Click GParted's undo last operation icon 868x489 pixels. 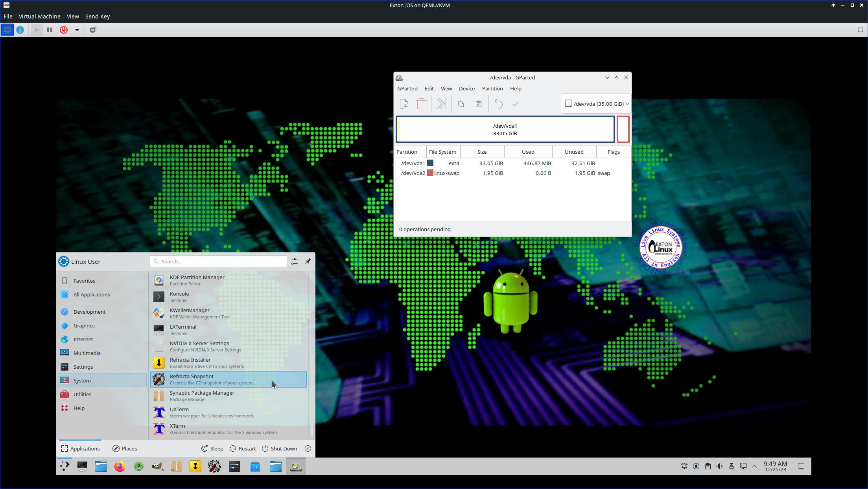498,104
